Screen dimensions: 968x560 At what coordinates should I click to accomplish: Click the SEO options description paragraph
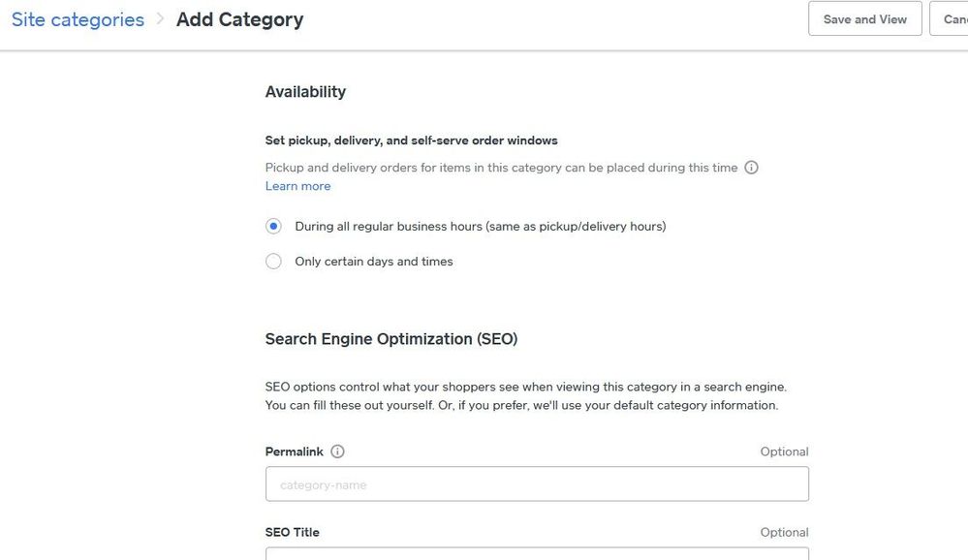[523, 395]
